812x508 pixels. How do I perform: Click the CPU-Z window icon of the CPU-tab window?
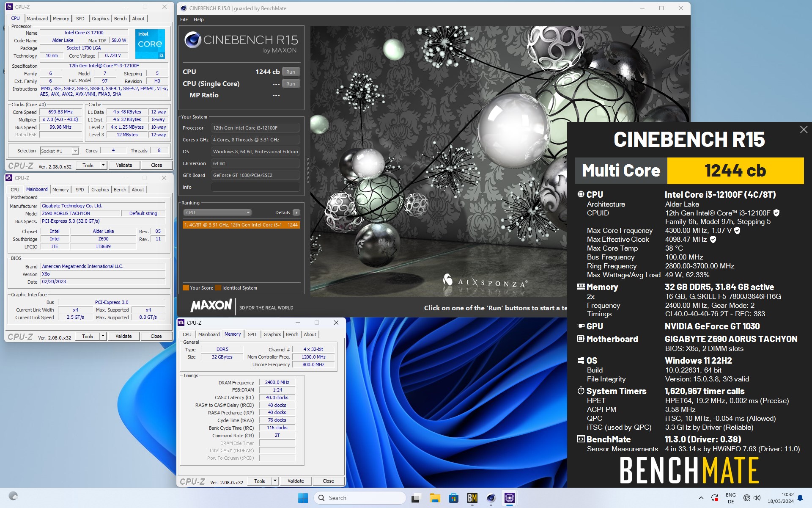pos(9,7)
